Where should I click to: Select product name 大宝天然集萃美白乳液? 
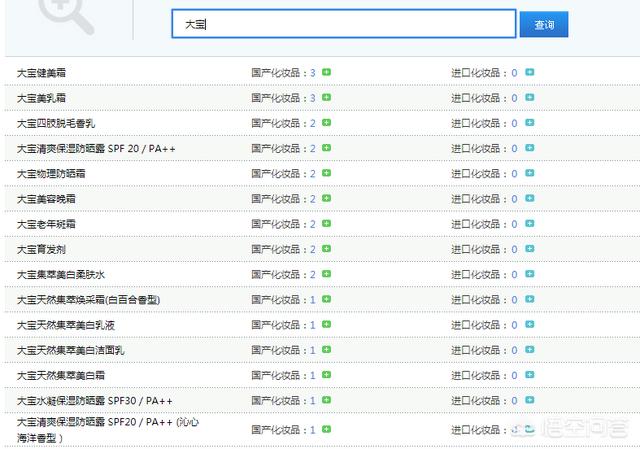tap(66, 325)
